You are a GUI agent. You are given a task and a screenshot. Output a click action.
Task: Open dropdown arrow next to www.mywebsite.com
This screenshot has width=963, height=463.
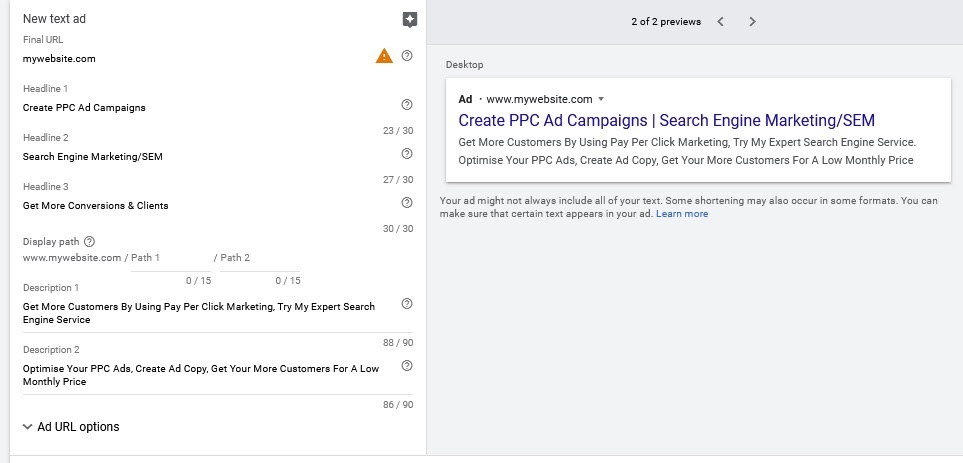coord(601,99)
